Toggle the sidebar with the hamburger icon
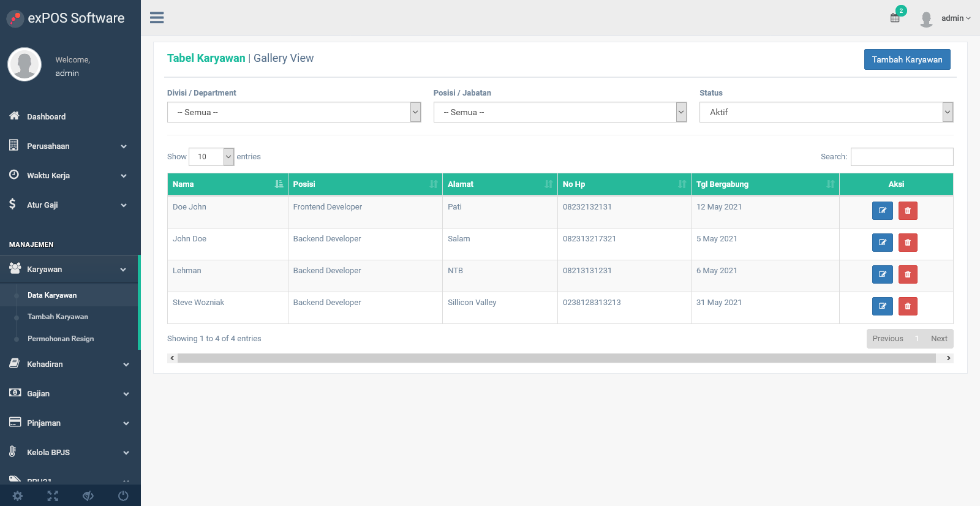Viewport: 980px width, 506px height. [x=157, y=18]
